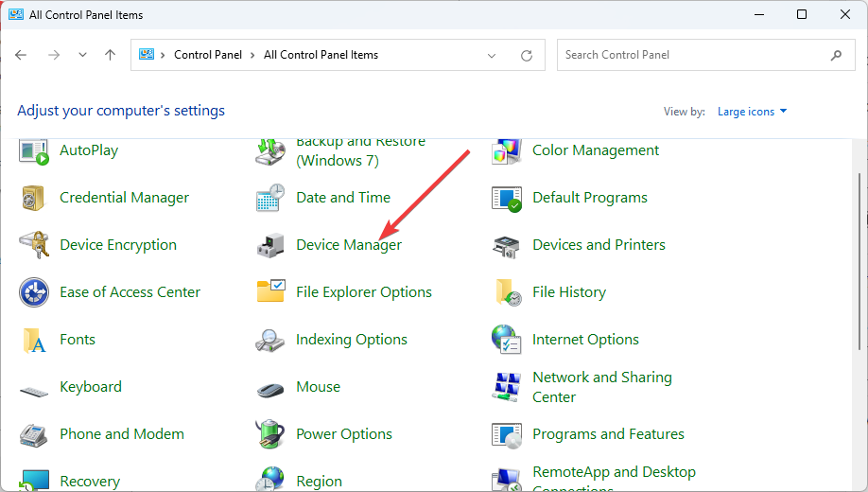
Task: Click the Indexing Options magnifier icon
Action: pos(270,341)
